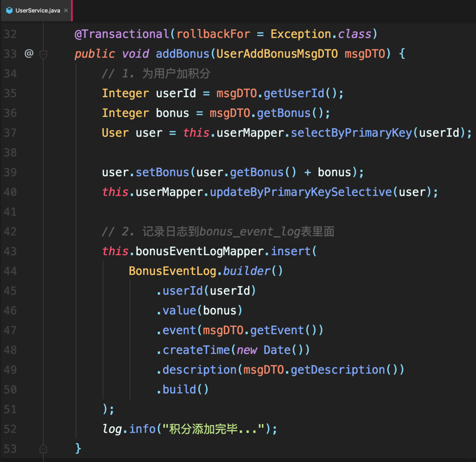Select the UserService.java editor tab
Image resolution: width=476 pixels, height=462 pixels.
(37, 11)
